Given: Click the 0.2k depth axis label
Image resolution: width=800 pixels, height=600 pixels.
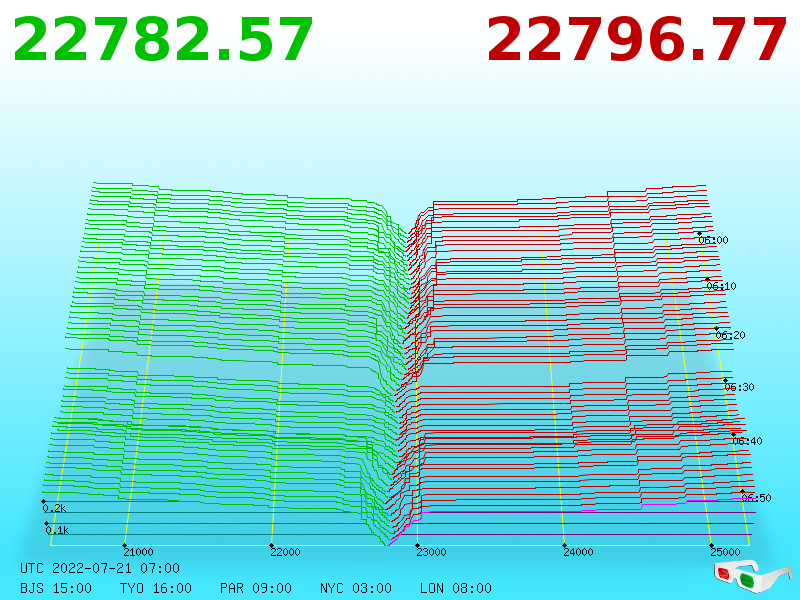Looking at the screenshot, I should click(x=54, y=509).
